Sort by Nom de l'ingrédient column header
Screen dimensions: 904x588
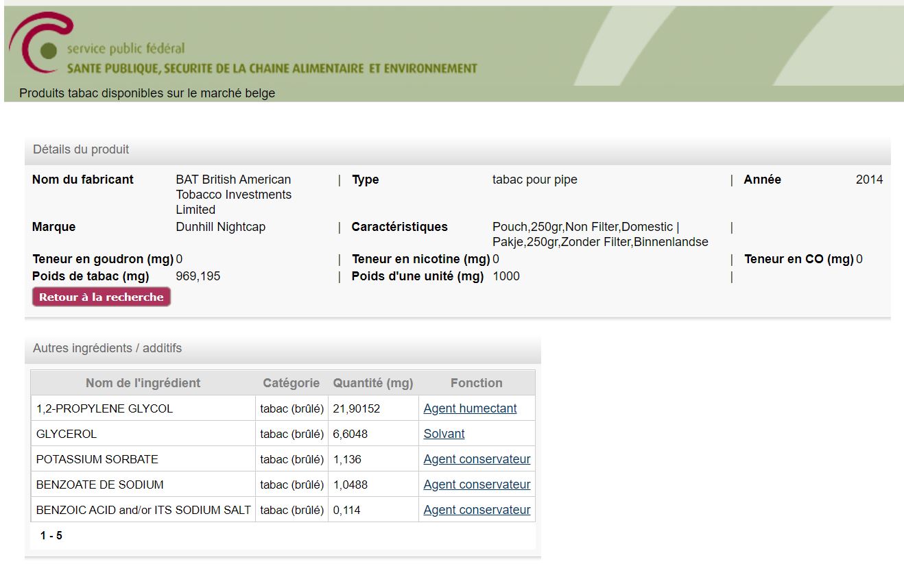coord(143,383)
